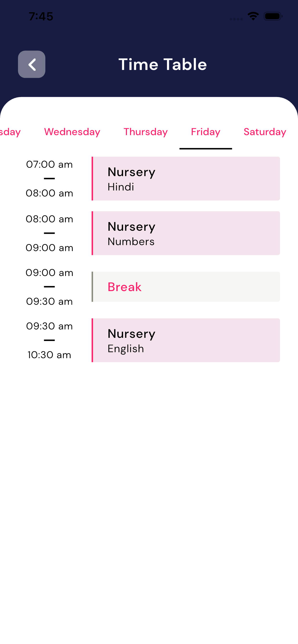
Task: Tap the back arrow button
Action: coord(32,64)
